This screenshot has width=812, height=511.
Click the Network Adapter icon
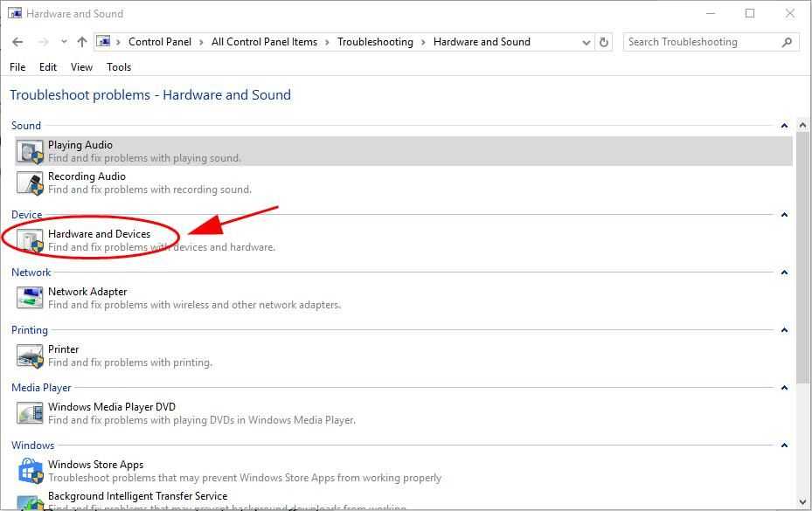point(30,298)
